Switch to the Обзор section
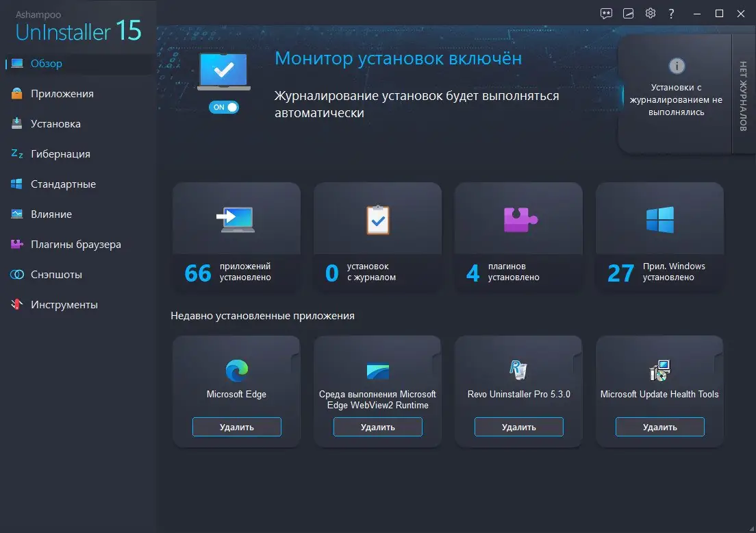756x533 pixels. point(45,63)
